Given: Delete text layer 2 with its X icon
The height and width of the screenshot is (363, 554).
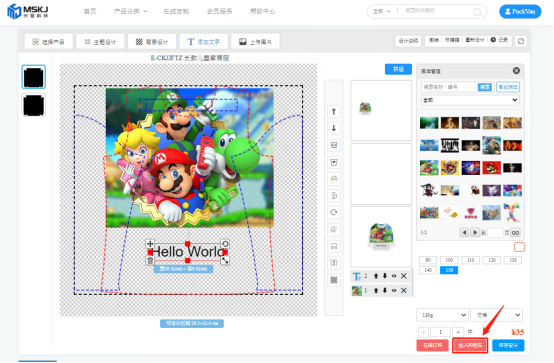Looking at the screenshot, I should coord(403,276).
